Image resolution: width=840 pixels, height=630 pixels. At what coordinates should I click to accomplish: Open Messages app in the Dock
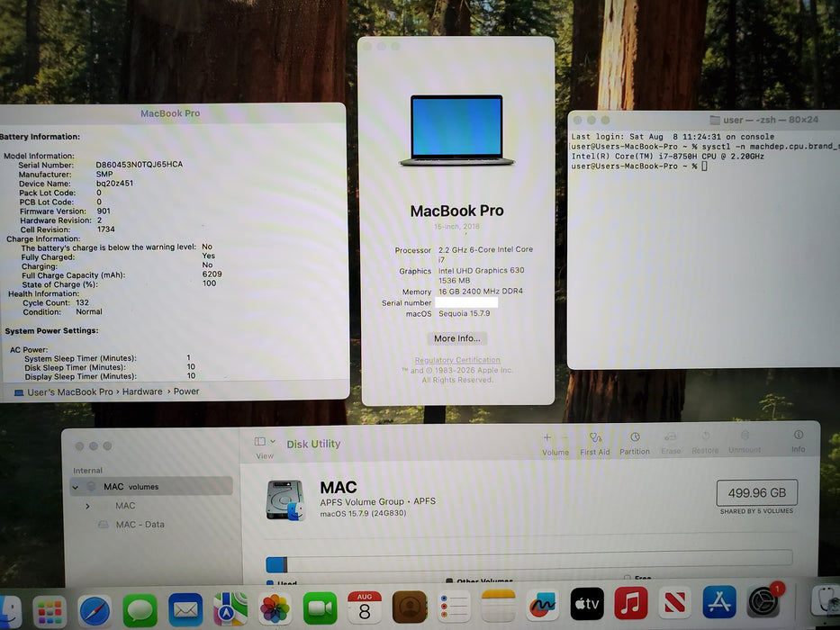[x=140, y=610]
